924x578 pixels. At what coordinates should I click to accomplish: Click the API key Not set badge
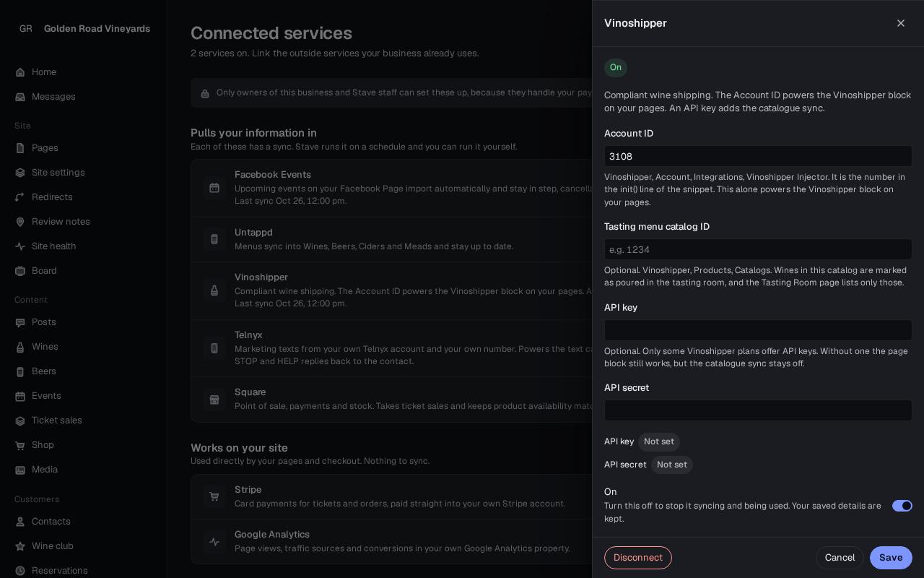pos(659,441)
